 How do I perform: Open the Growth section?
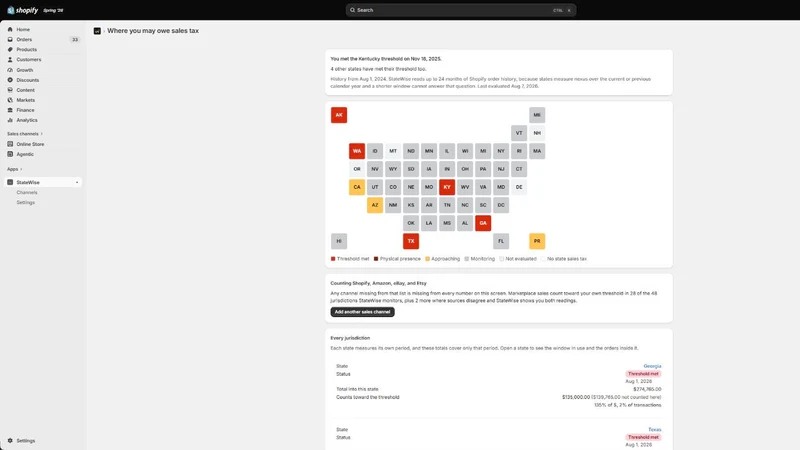[x=24, y=70]
